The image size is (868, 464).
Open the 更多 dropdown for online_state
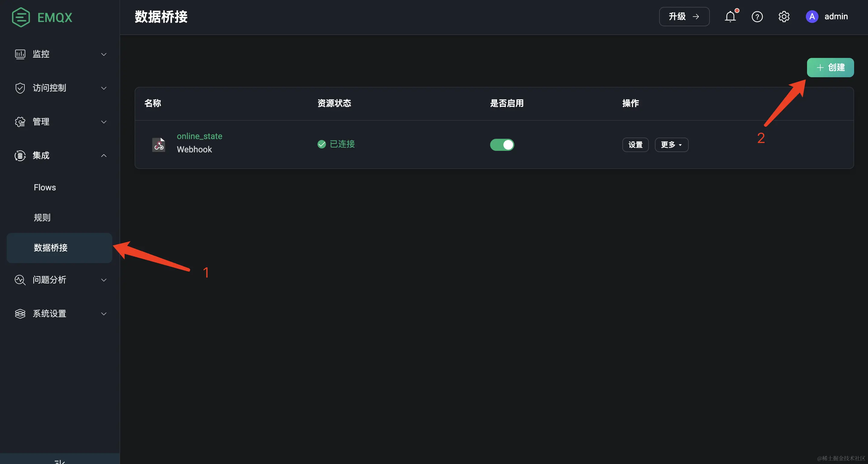point(671,145)
